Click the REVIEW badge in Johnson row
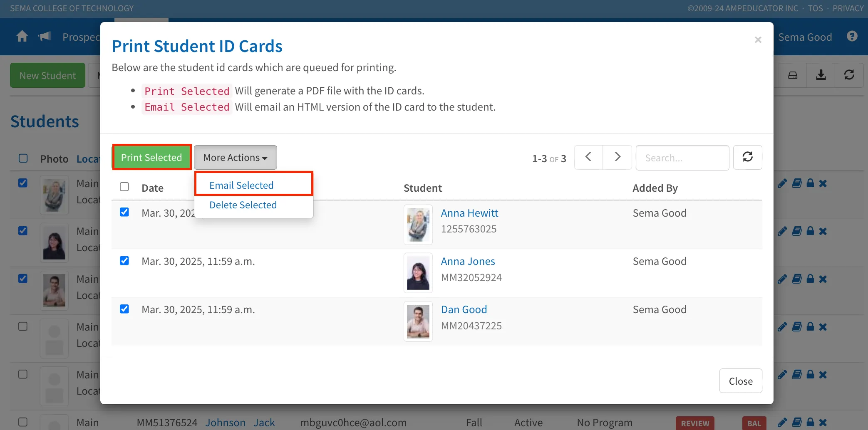The image size is (868, 430). [695, 423]
